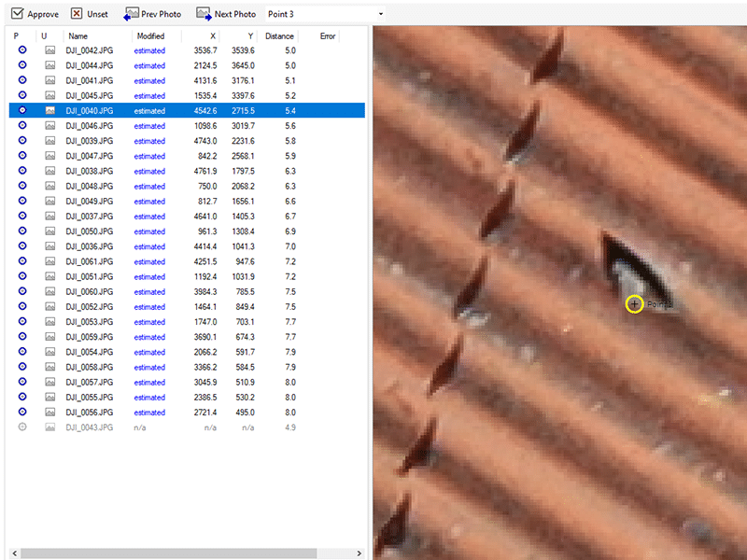The height and width of the screenshot is (560, 747).
Task: Click photo icon for DJI_0061.JPG
Action: click(x=50, y=261)
